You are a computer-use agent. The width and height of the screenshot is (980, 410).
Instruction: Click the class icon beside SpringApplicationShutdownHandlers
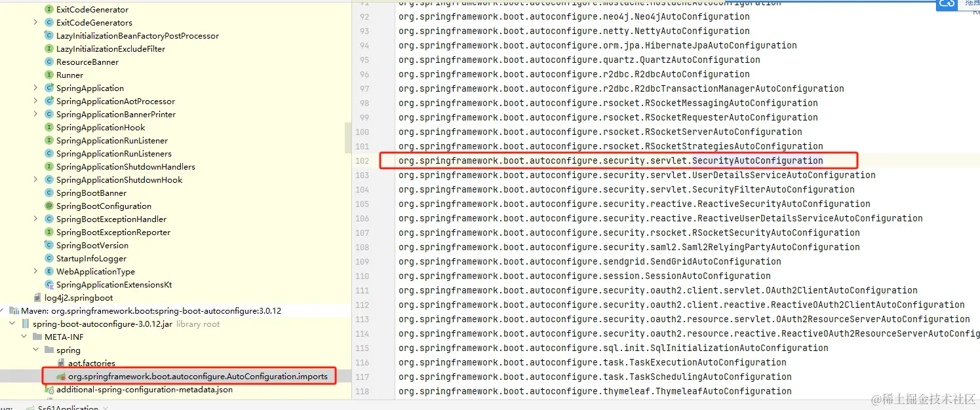click(x=49, y=167)
